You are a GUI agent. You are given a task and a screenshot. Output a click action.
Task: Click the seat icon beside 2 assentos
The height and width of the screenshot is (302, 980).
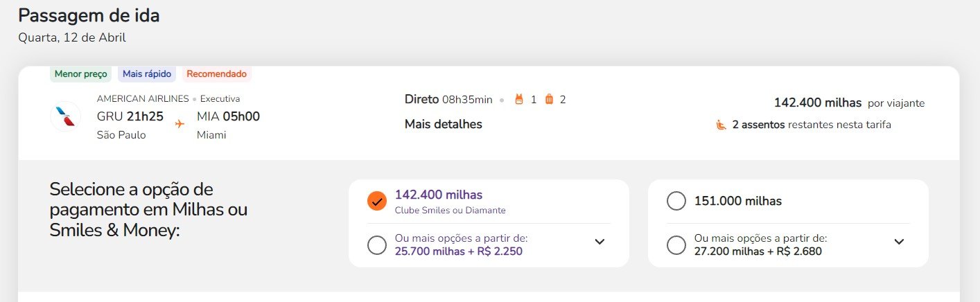coord(721,125)
